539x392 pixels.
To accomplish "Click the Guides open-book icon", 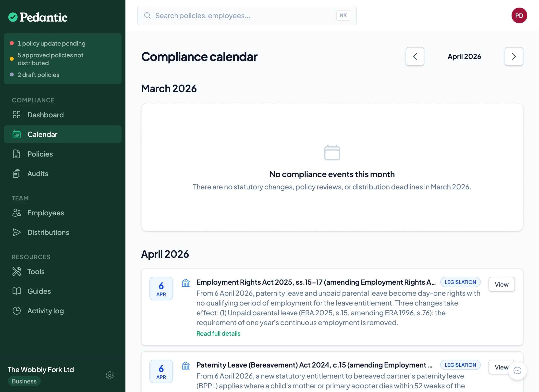I will click(16, 291).
